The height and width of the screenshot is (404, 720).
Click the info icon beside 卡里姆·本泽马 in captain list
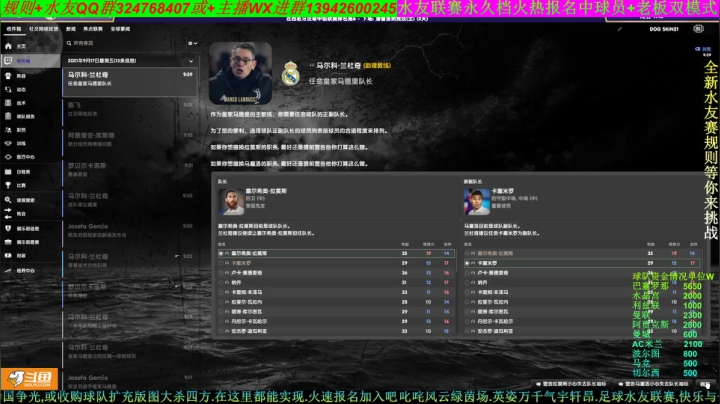tap(227, 292)
